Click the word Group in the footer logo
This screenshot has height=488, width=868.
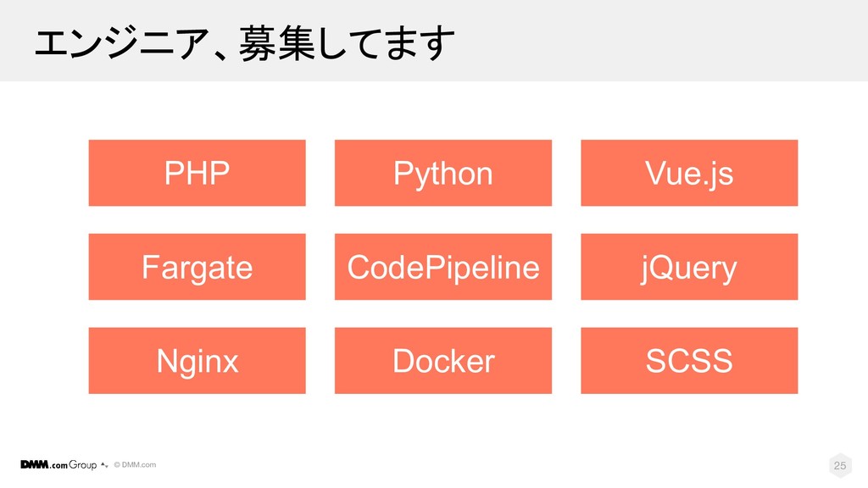tap(82, 465)
